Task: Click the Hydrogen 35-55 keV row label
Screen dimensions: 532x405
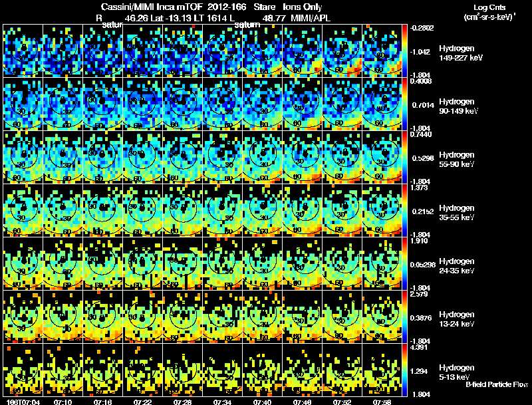Action: (x=456, y=213)
